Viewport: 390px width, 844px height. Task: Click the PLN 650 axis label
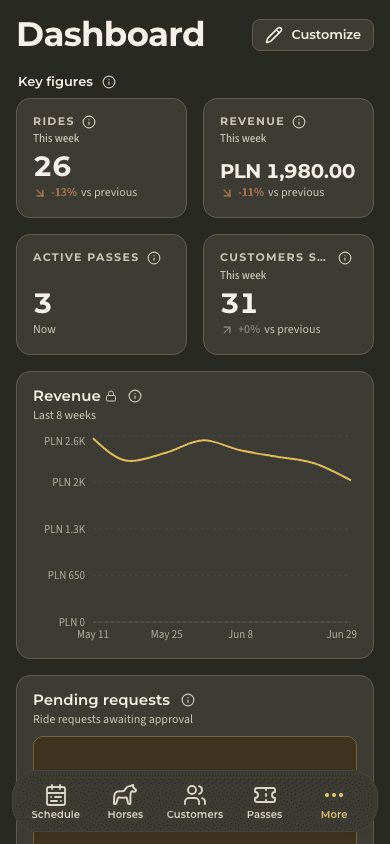[66, 575]
